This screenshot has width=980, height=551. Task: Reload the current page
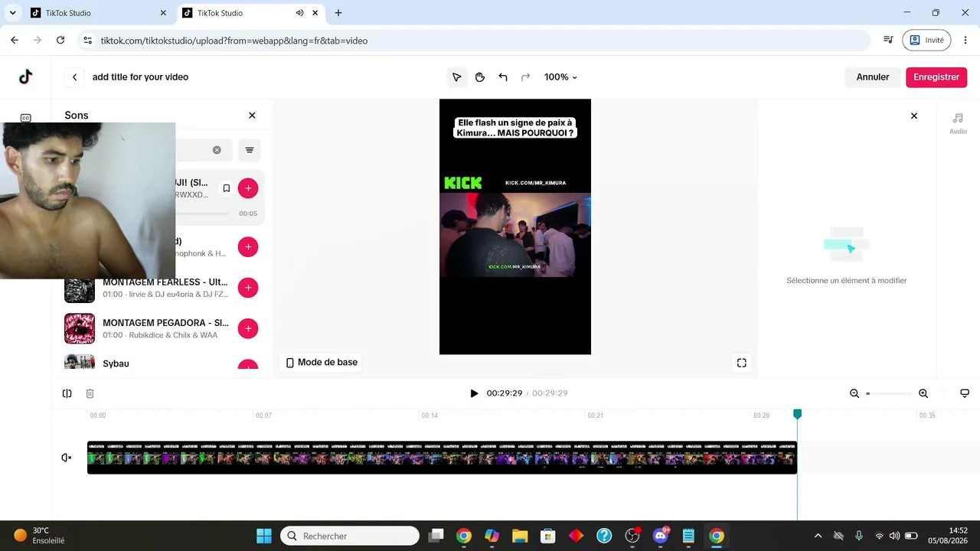pos(60,41)
